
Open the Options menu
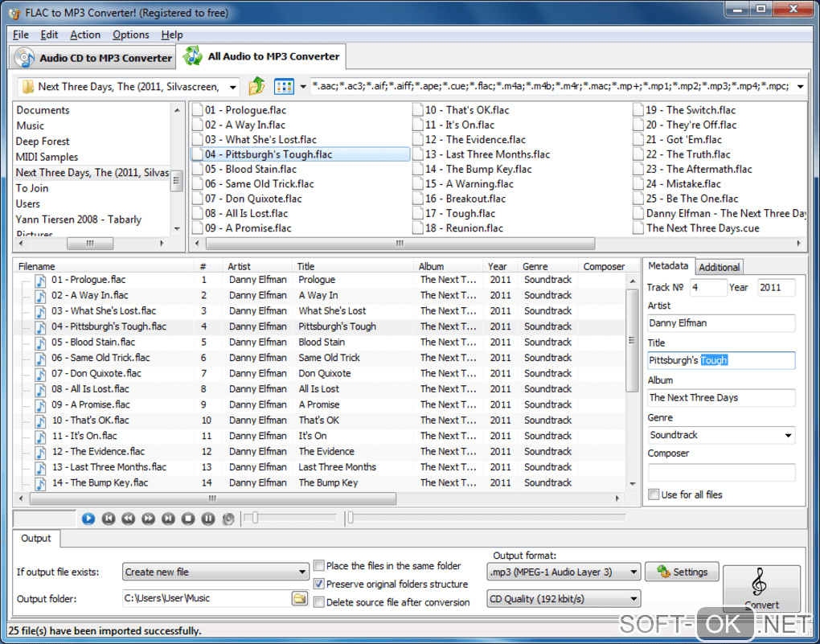pyautogui.click(x=131, y=35)
